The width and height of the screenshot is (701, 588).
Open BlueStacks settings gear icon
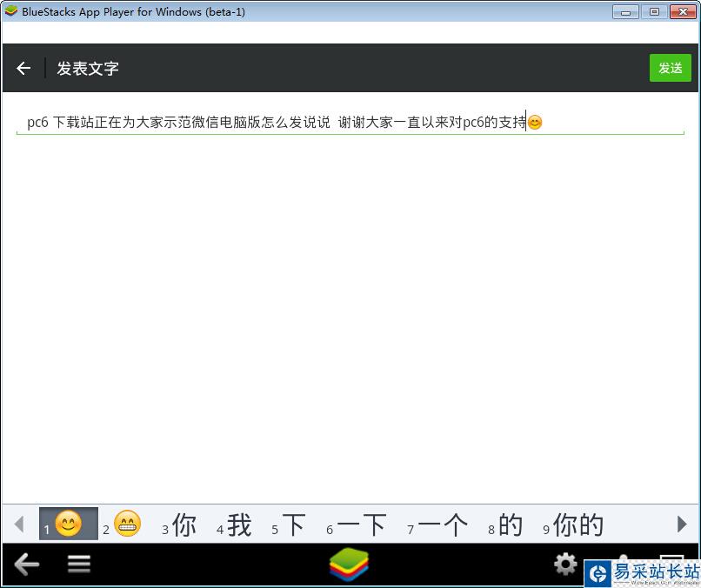[565, 564]
